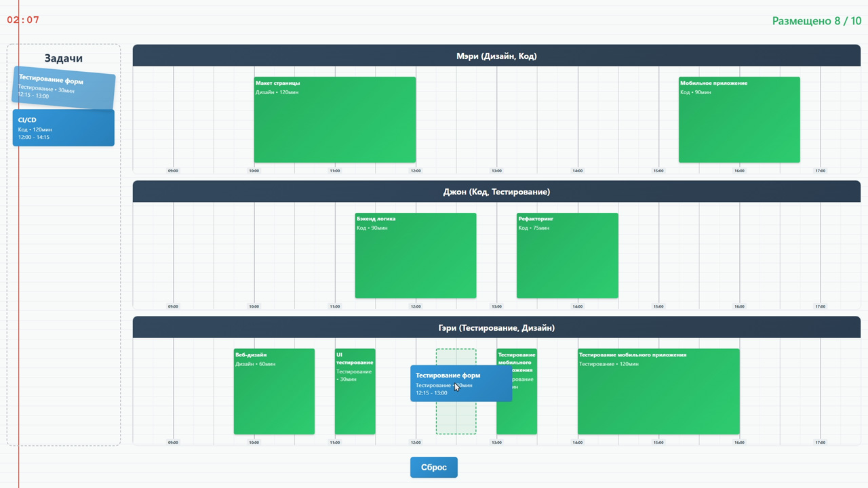Select the Рефакторинг task block
This screenshot has height=488, width=868.
pyautogui.click(x=567, y=256)
